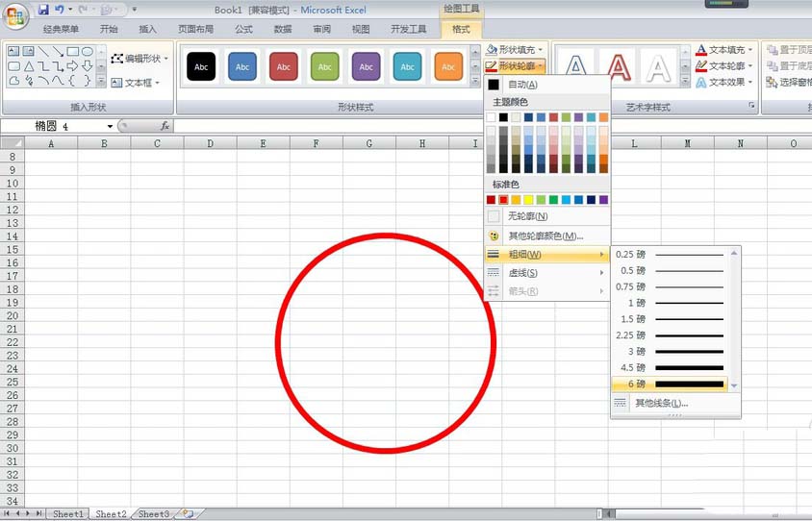This screenshot has height=521, width=812.
Task: Select the rounded rectangle shape
Action: [x=14, y=66]
